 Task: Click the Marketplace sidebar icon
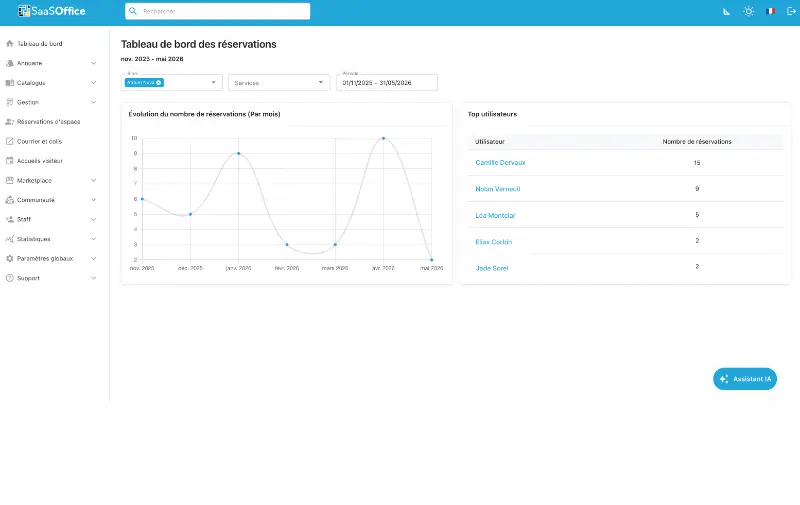pos(9,180)
